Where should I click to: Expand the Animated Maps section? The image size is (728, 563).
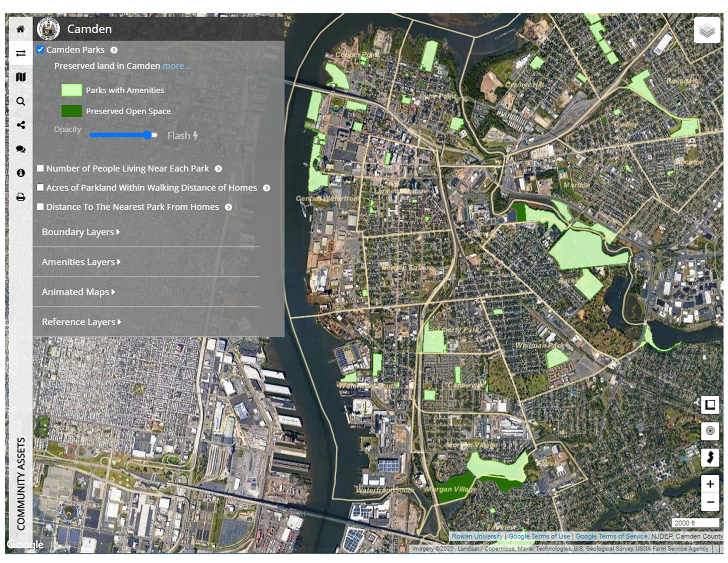(78, 292)
